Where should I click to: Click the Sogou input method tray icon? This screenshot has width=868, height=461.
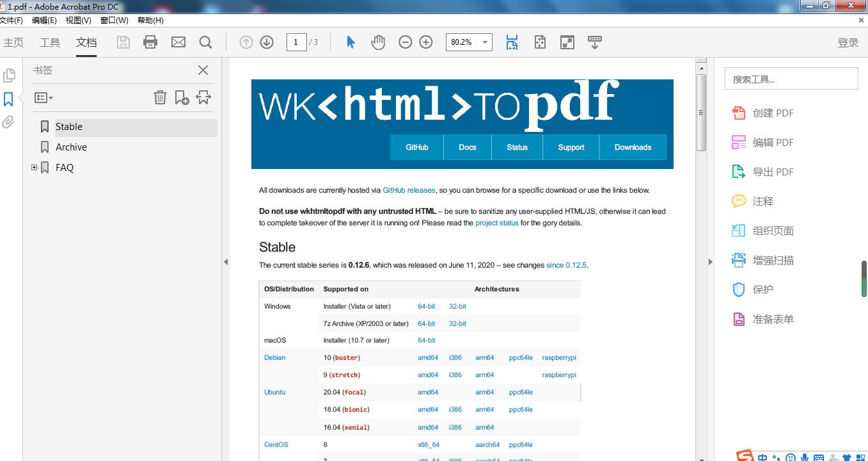[745, 456]
